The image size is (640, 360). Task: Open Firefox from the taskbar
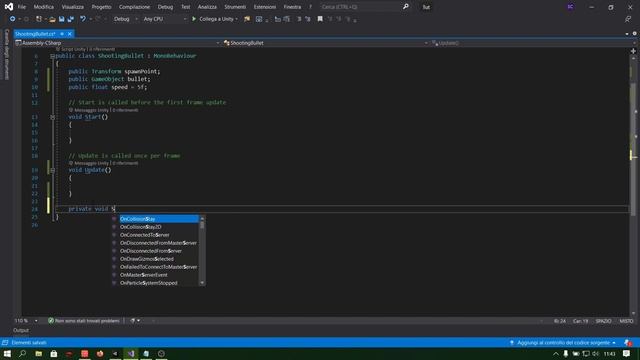[x=100, y=353]
